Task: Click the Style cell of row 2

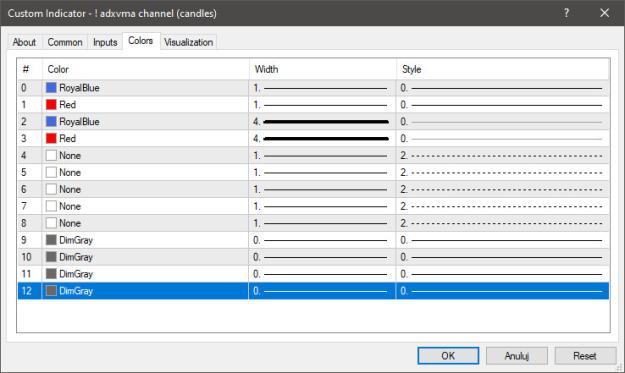Action: pyautogui.click(x=503, y=122)
